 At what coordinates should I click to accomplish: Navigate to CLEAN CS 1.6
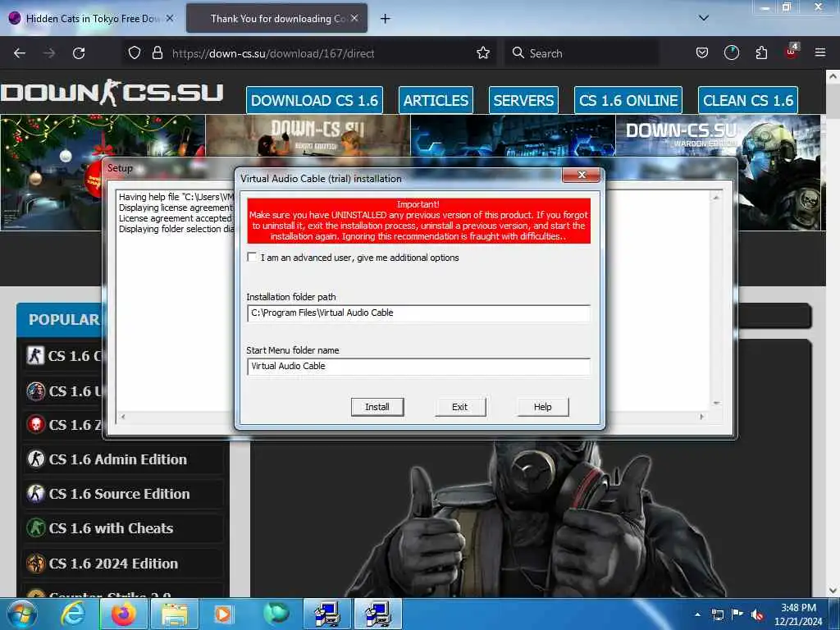coord(748,100)
